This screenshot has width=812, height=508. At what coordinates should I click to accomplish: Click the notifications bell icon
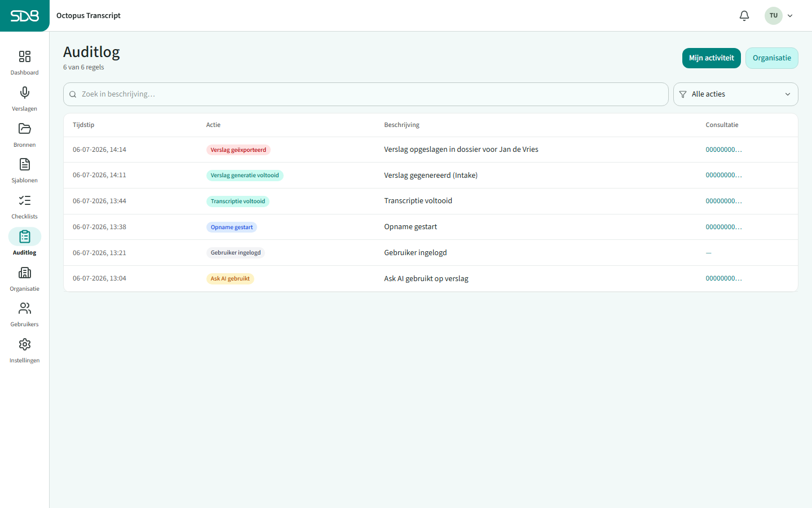point(744,16)
